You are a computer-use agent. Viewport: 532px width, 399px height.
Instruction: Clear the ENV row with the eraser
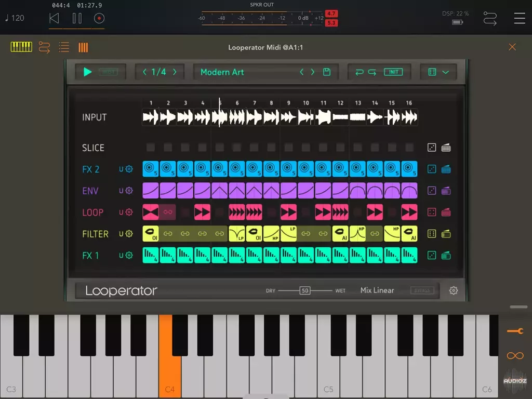pyautogui.click(x=446, y=191)
